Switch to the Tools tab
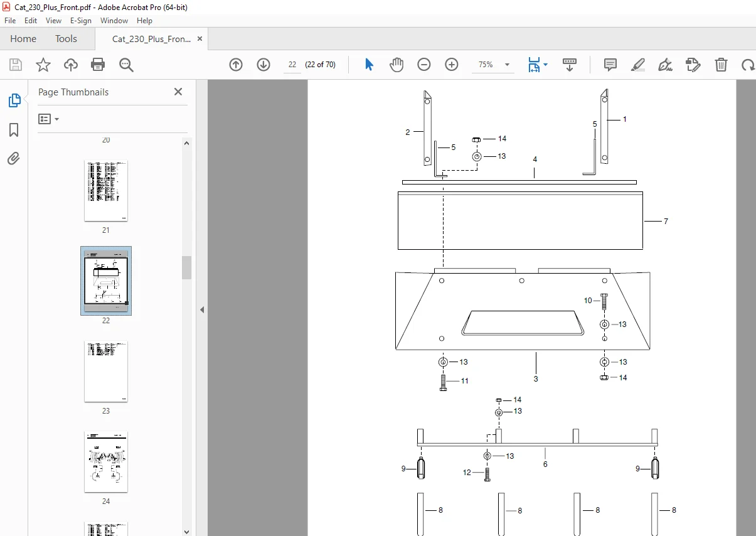 (66, 39)
